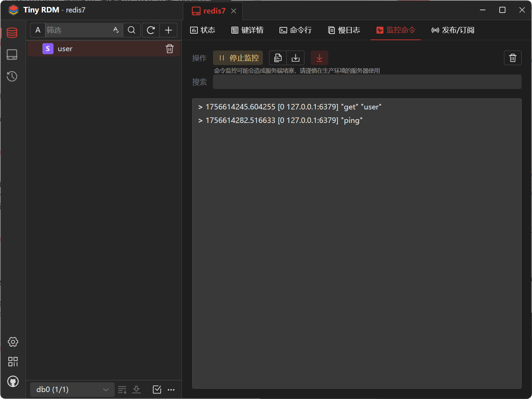532x399 pixels.
Task: Save the monitor log to file
Action: pyautogui.click(x=295, y=58)
